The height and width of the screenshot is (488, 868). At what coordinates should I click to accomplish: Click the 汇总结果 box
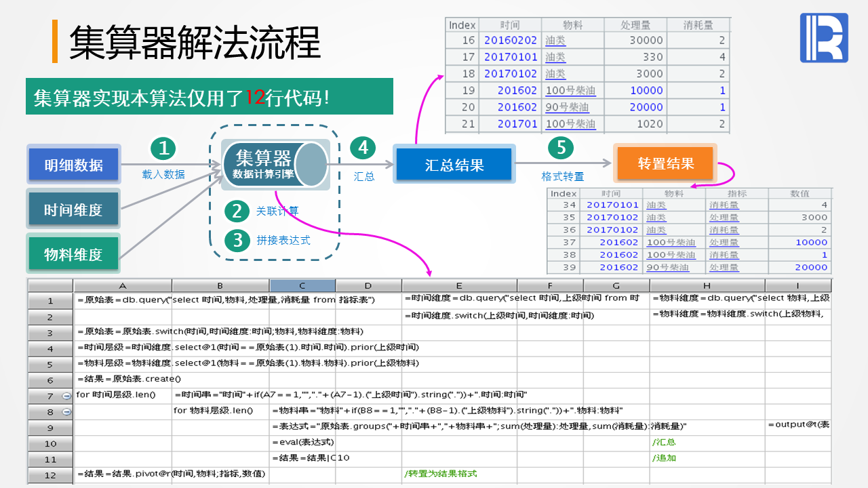tap(454, 165)
